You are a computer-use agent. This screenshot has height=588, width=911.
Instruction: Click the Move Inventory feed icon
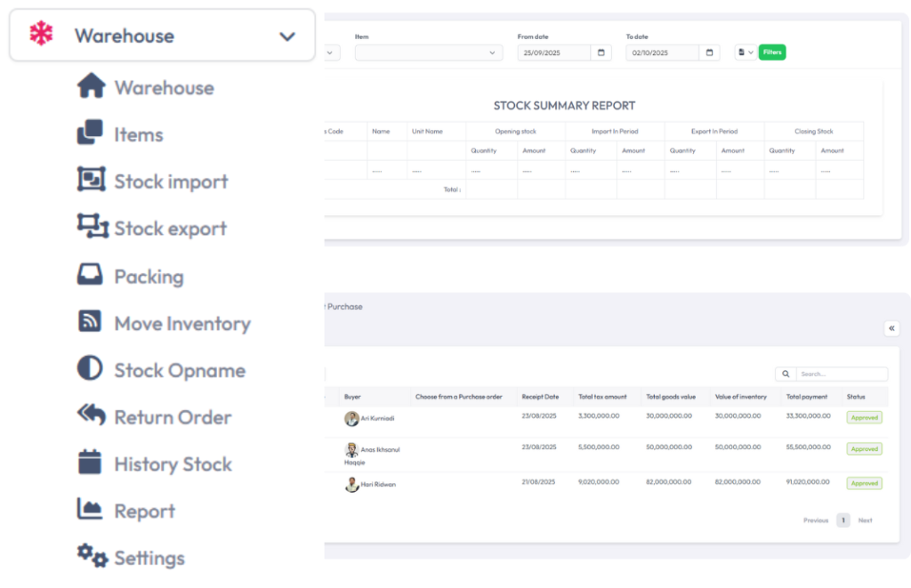(91, 322)
